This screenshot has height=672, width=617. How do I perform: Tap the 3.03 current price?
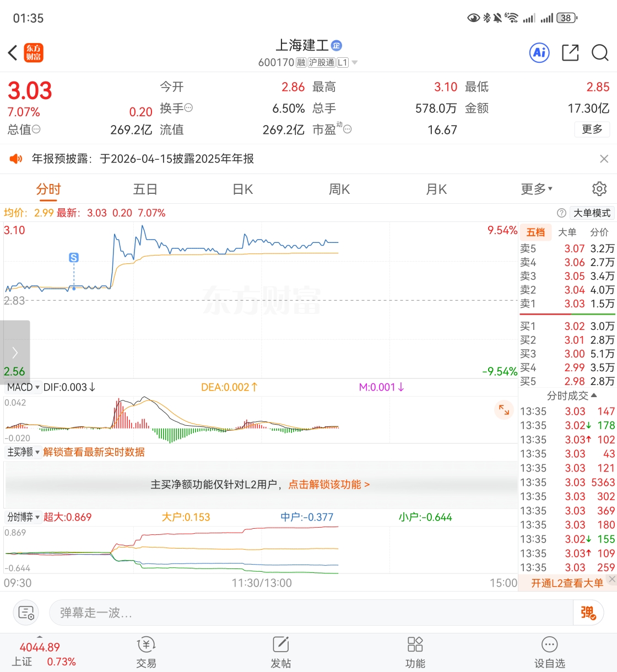pyautogui.click(x=30, y=90)
